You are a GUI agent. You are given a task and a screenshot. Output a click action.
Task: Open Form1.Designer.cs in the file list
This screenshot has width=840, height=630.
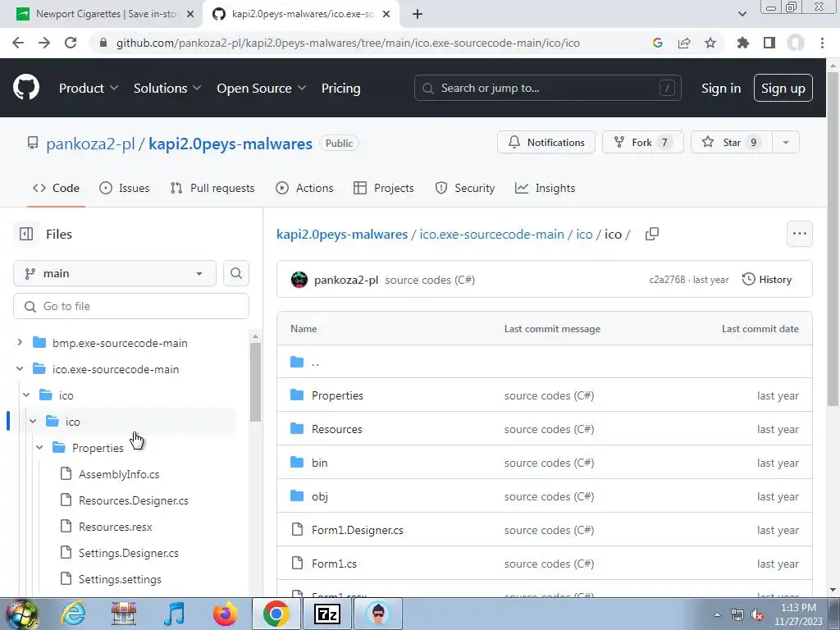pos(358,531)
